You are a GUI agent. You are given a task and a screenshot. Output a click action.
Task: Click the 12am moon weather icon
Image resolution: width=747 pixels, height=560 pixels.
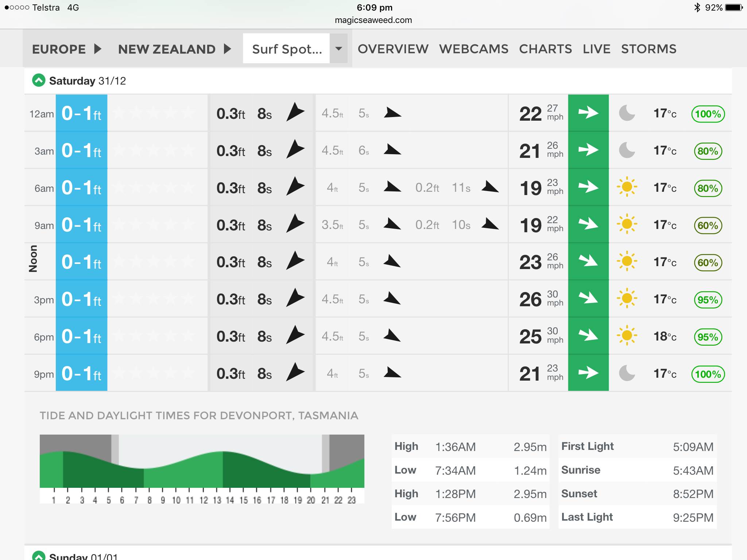(627, 113)
